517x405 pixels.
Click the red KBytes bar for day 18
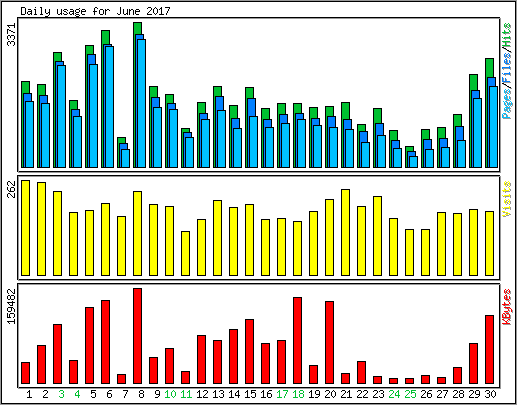coord(297,341)
